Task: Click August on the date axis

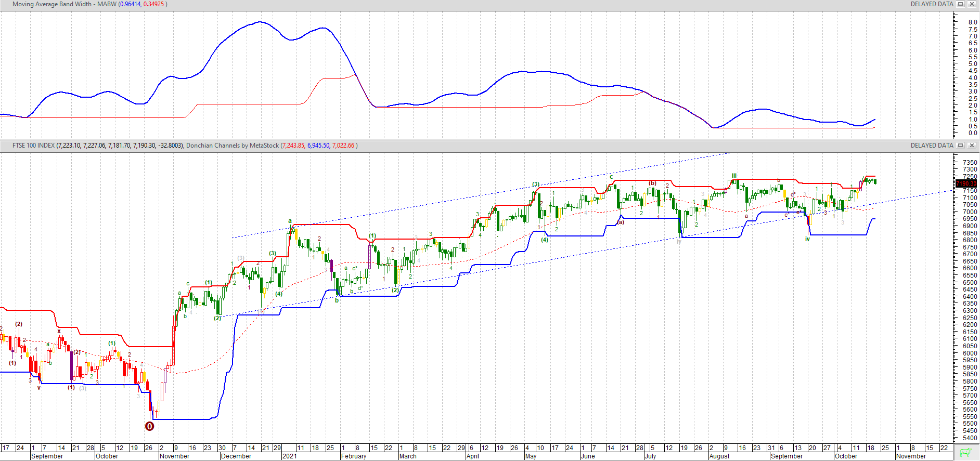Action: [719, 456]
